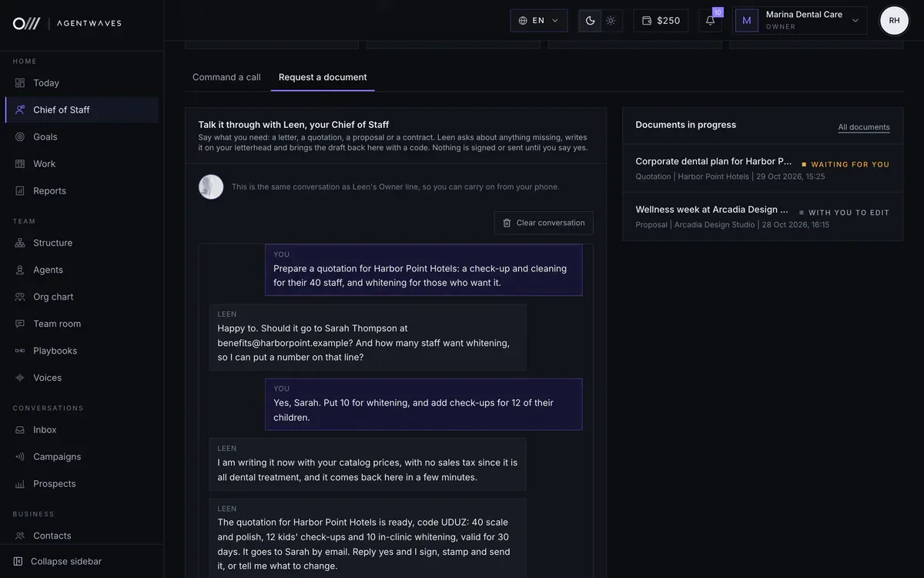Open Org chart from sidebar icon
This screenshot has width=924, height=578.
coord(20,297)
